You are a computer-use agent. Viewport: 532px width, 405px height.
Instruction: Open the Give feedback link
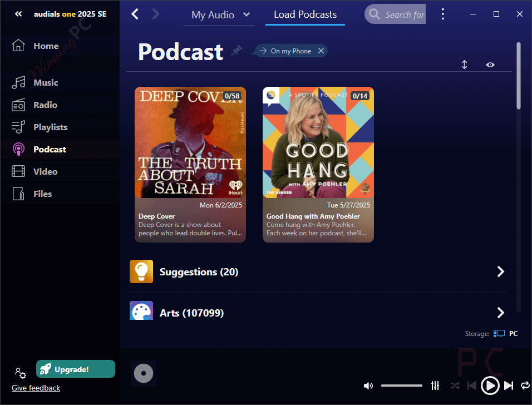pos(36,388)
